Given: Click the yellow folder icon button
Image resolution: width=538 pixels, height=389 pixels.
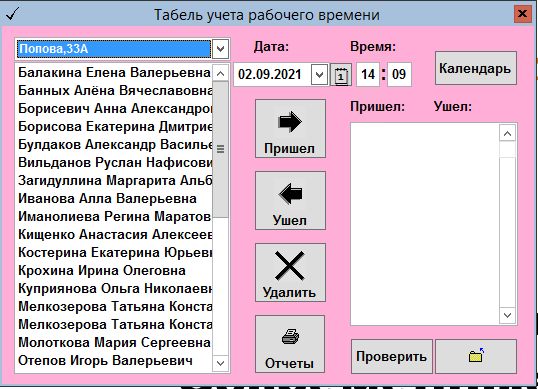Looking at the screenshot, I should [476, 356].
